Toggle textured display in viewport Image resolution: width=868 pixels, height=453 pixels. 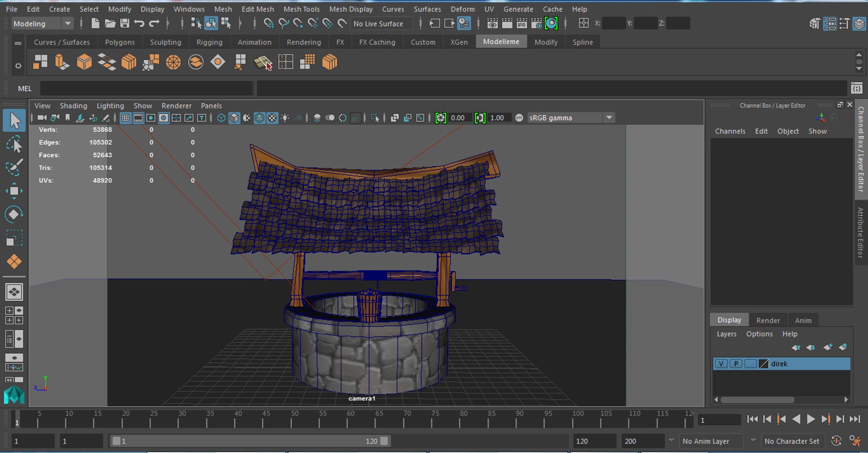[272, 118]
